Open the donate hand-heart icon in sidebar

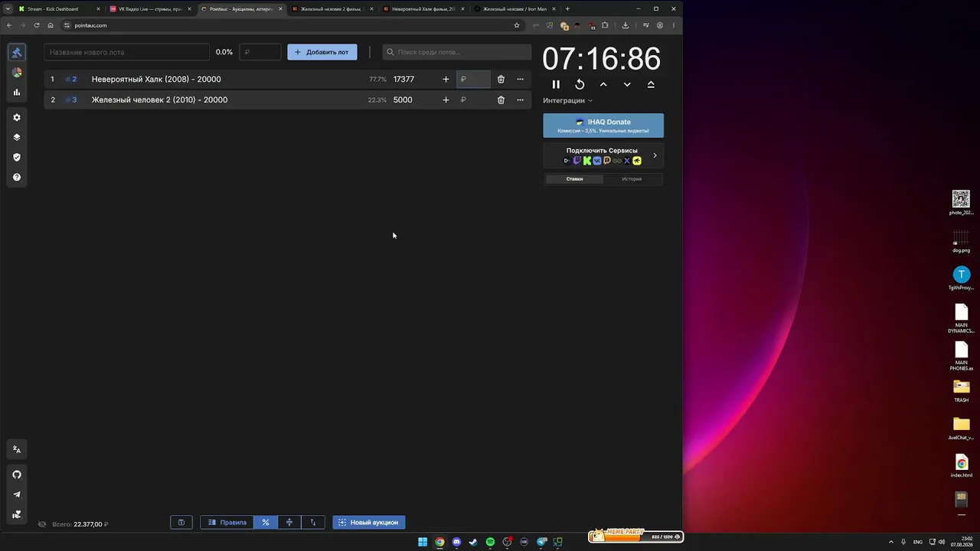17,514
